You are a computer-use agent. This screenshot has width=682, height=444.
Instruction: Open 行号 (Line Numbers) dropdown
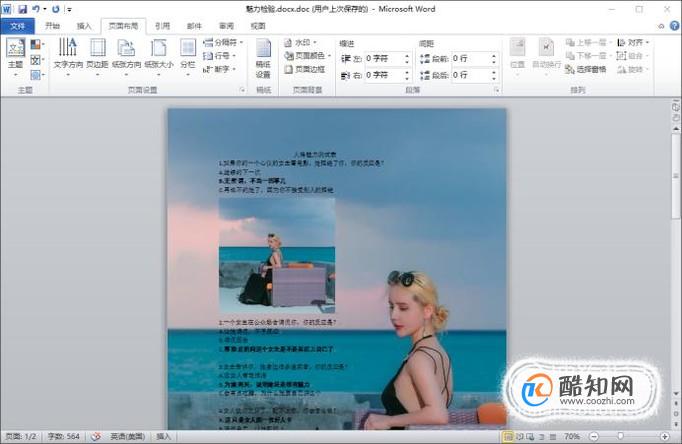click(220, 56)
